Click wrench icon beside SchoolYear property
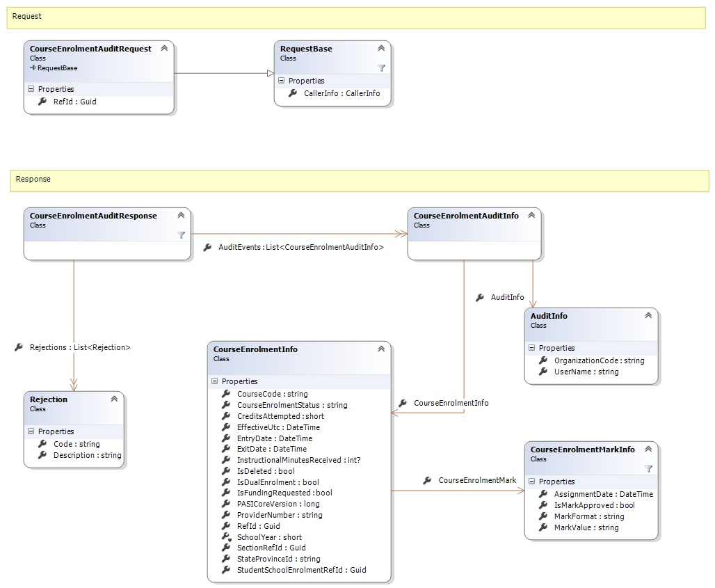The image size is (715, 588). tap(226, 537)
